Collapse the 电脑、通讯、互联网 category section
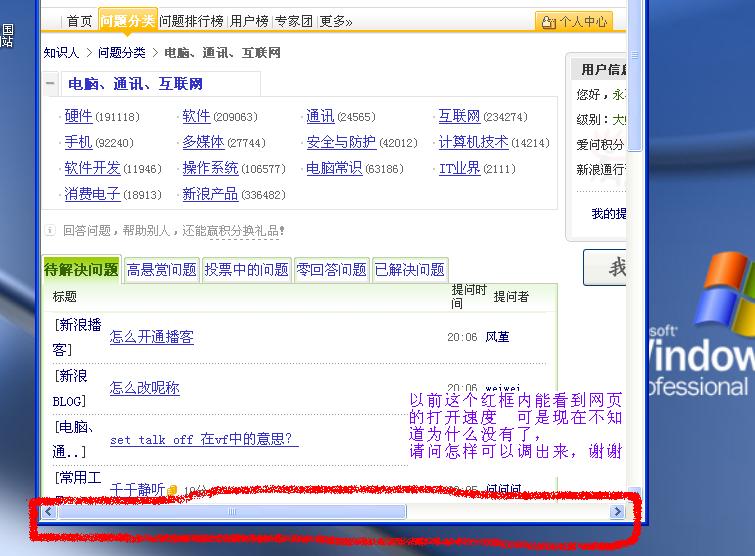Viewport: 755px width, 556px height. click(50, 83)
